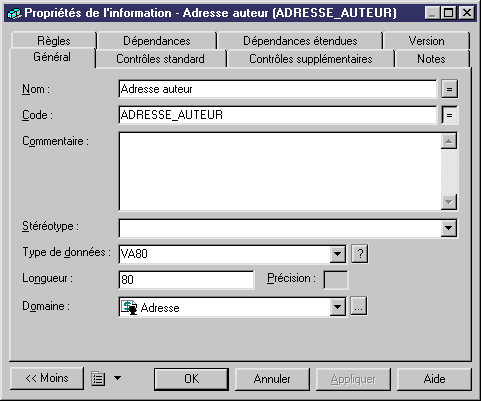This screenshot has width=481, height=401.
Task: Click the OK button
Action: [191, 379]
